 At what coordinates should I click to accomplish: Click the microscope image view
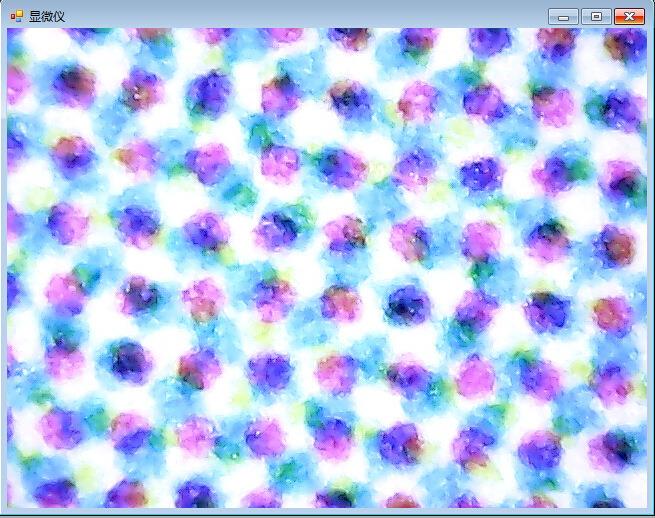pos(327,268)
